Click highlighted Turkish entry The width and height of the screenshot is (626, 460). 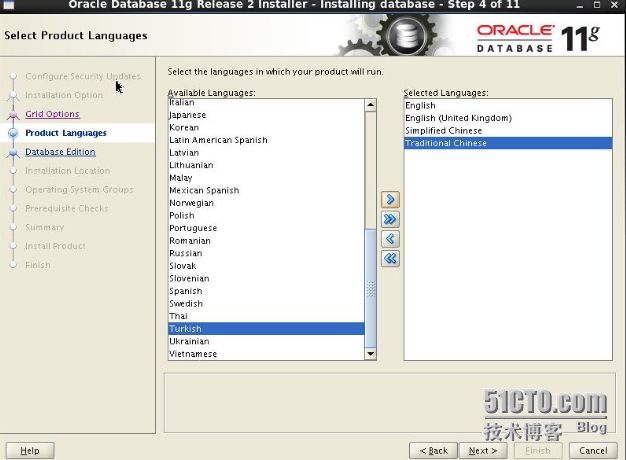pyautogui.click(x=266, y=329)
